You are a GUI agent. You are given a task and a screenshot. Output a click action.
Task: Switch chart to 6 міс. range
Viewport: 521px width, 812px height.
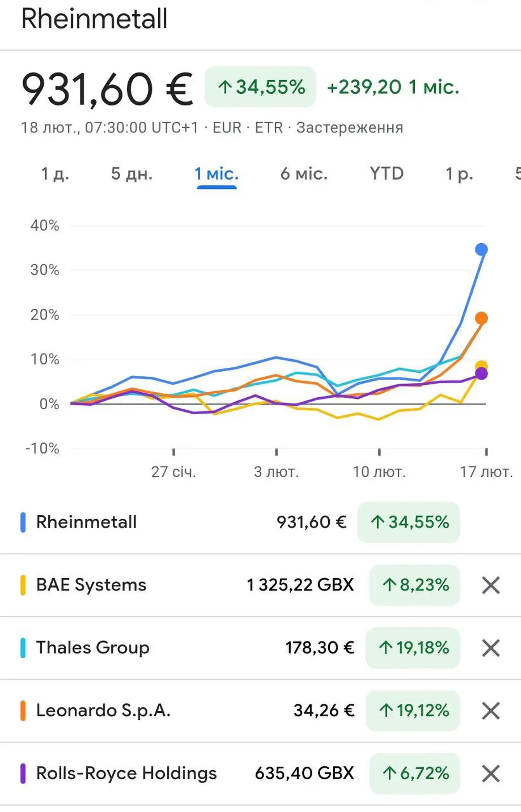pyautogui.click(x=304, y=174)
